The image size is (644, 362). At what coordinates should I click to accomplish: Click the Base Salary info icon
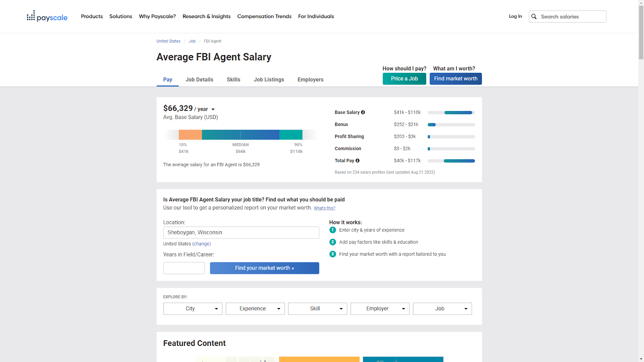(363, 113)
